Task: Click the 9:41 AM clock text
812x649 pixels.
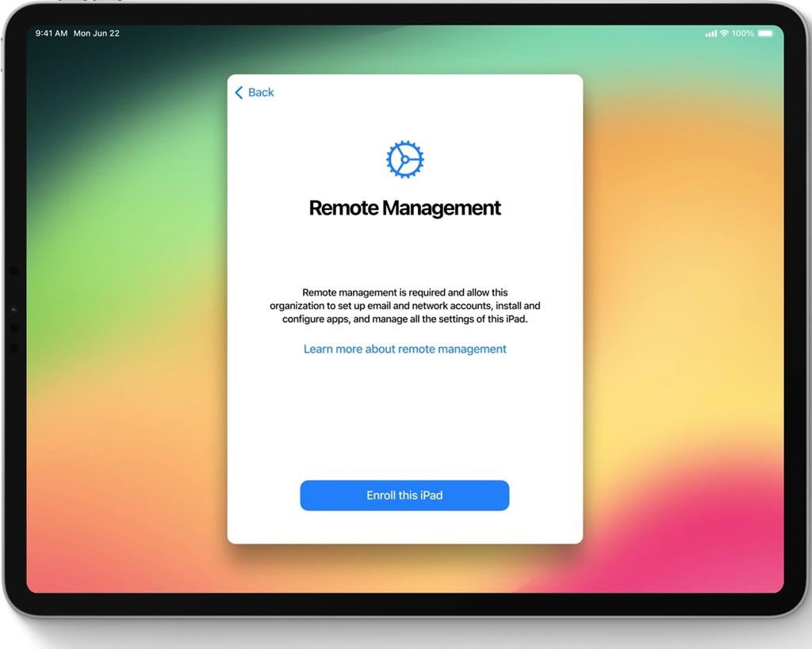Action: point(52,33)
